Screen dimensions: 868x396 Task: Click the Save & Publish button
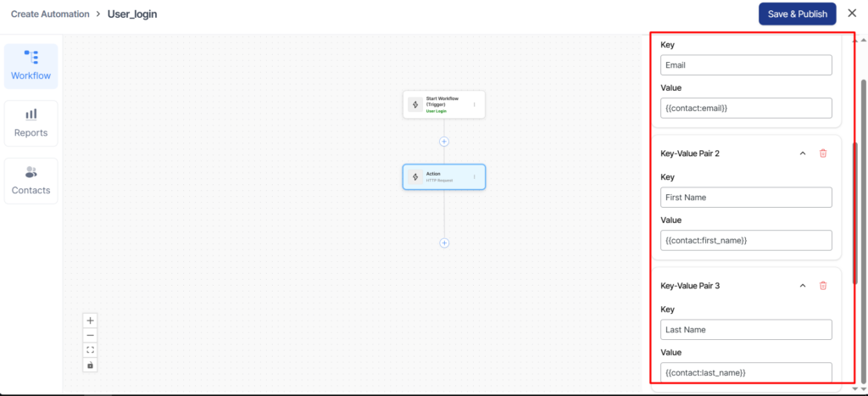(x=797, y=14)
